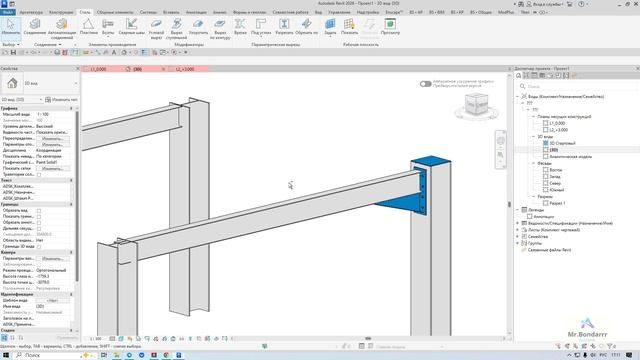This screenshot has width=640, height=360.
Task: Select the 3D Стартовый view in browser
Action: tap(562, 143)
